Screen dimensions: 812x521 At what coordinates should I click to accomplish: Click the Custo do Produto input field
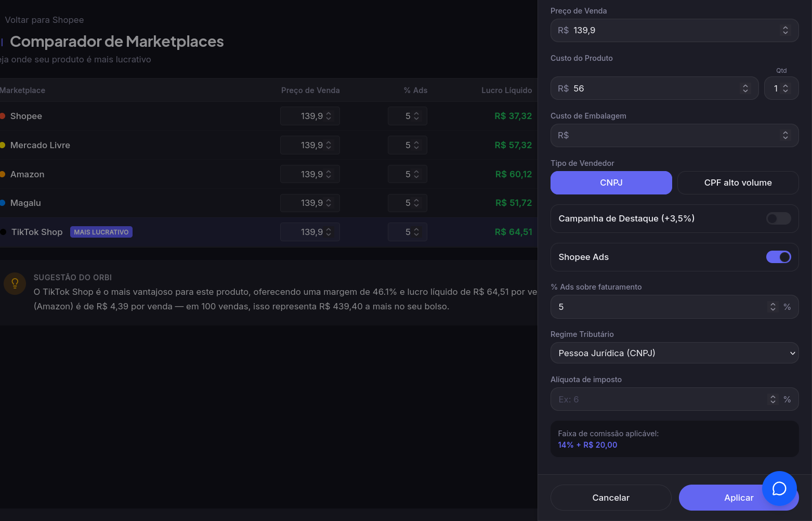[654, 88]
